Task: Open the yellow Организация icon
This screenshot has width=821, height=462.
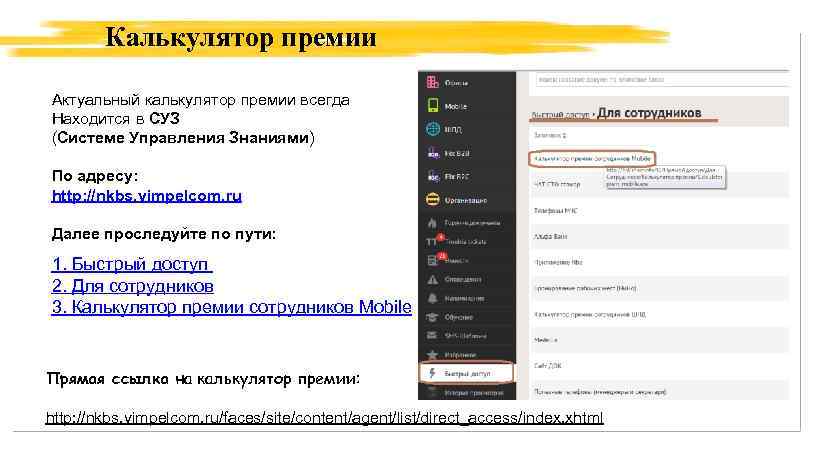Action: (x=432, y=200)
